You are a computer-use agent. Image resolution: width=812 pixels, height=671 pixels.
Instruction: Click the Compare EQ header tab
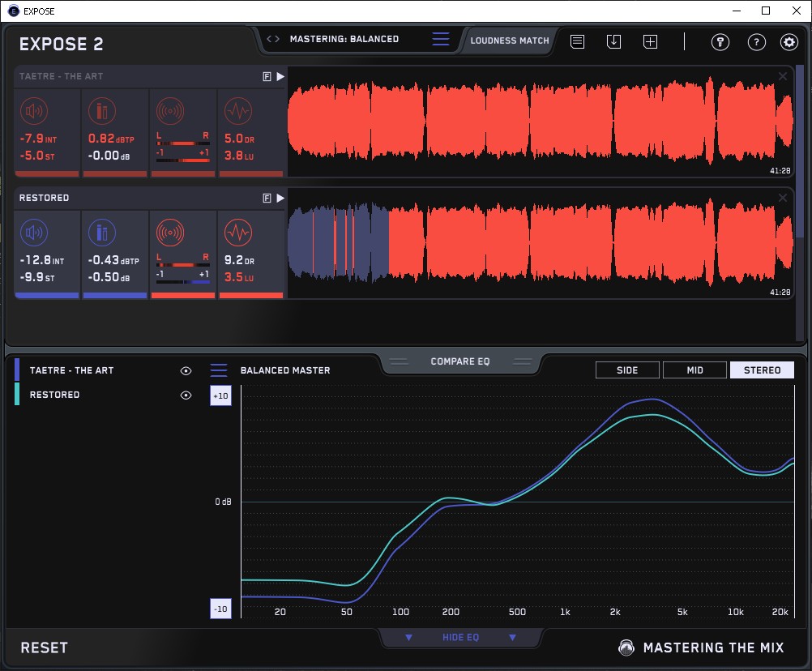point(459,361)
